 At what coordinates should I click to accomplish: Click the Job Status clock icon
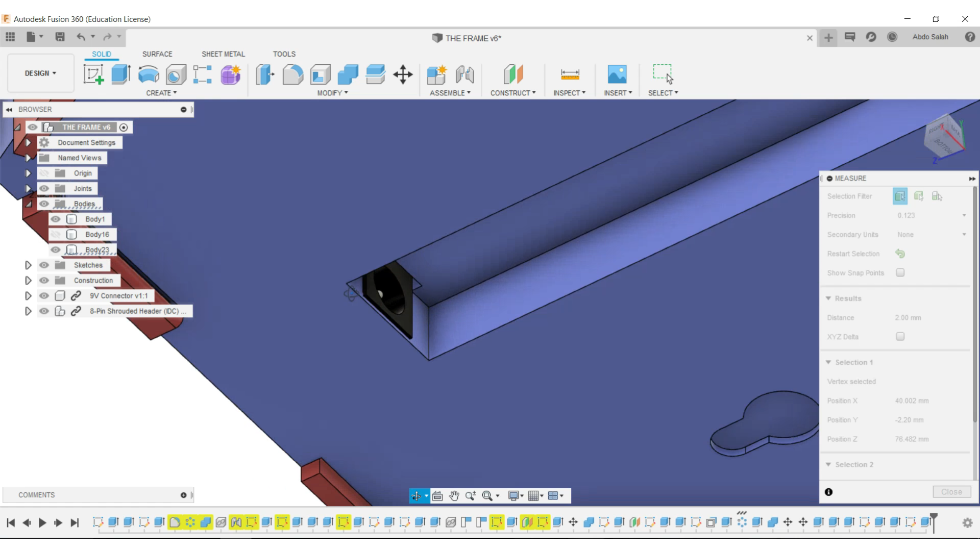point(892,37)
